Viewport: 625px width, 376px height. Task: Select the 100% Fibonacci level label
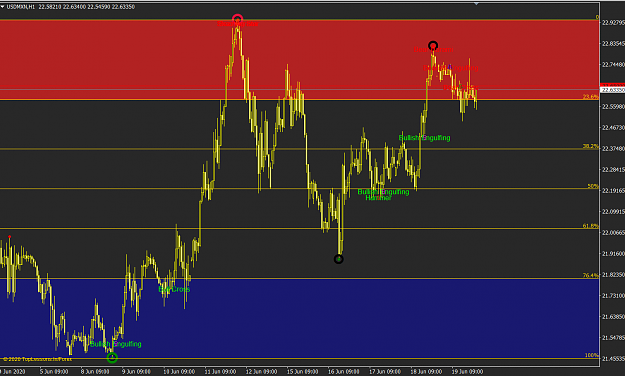592,355
